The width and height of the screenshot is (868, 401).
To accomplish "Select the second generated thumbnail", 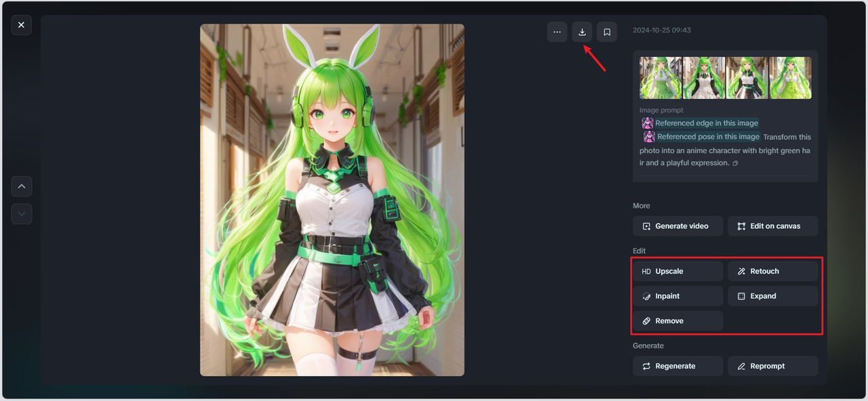I will (x=704, y=78).
